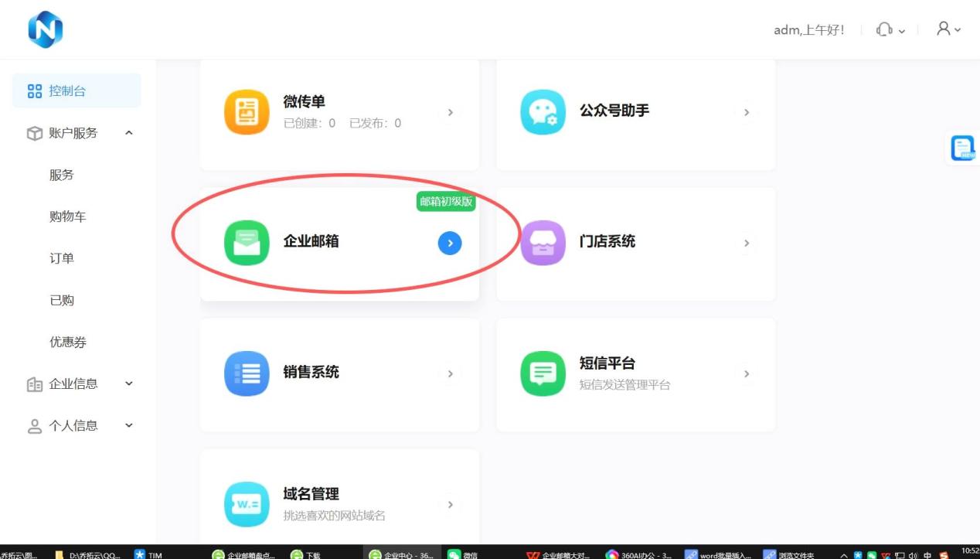Expand the 企业信息 sidebar section
This screenshot has width=980, height=559.
129,383
